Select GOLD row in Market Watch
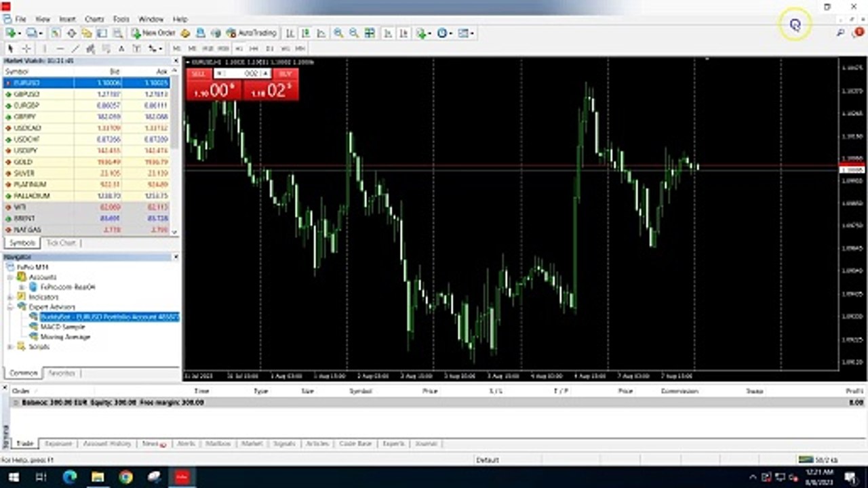Screen dimensions: 868x488 [87, 162]
